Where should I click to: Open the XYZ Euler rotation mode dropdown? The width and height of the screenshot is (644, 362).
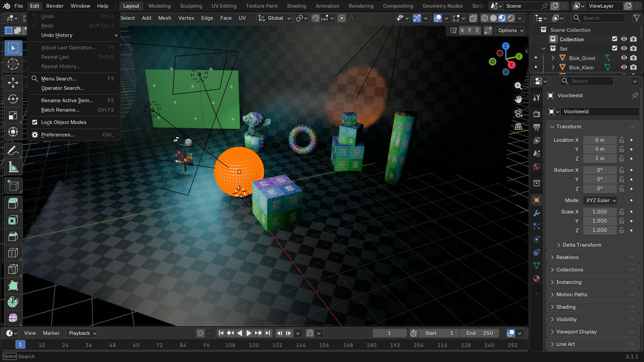pos(600,200)
